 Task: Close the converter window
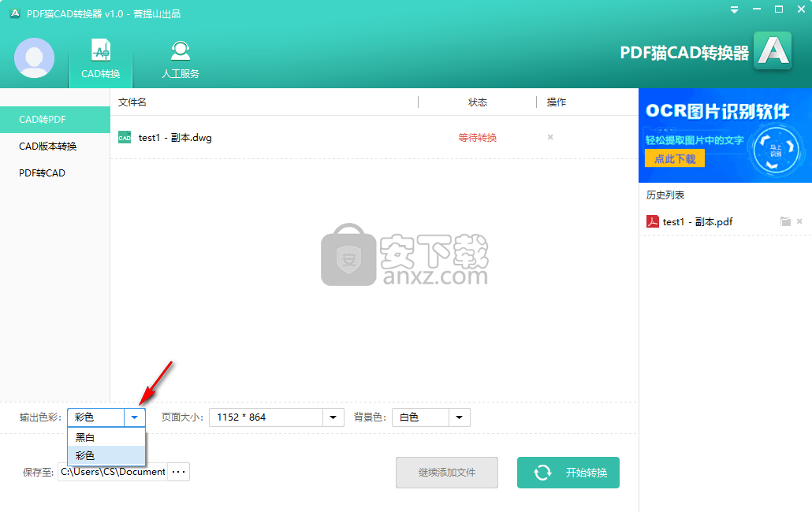[x=801, y=9]
